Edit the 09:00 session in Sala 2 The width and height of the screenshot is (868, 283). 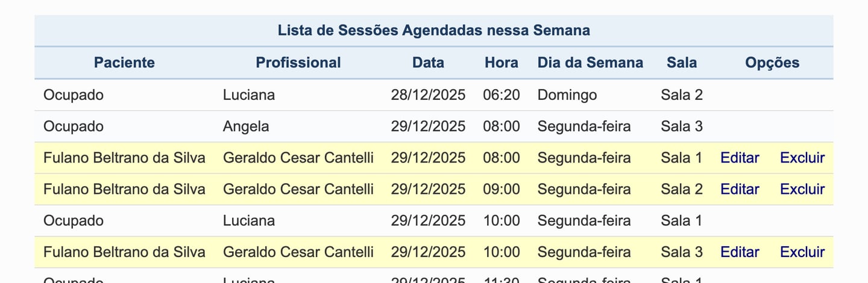tap(740, 189)
